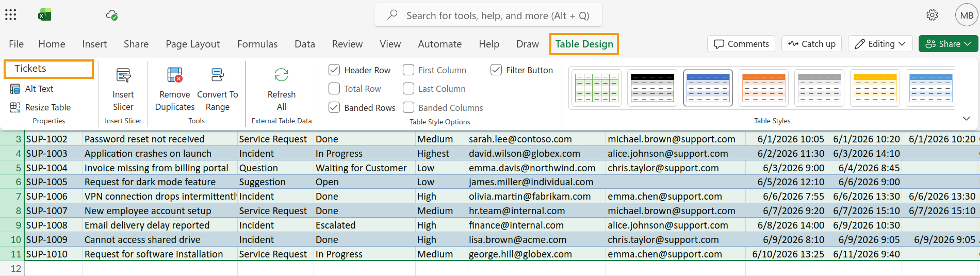Open the Share ribbon tab
Viewport: 980px width, 276px height.
[136, 44]
